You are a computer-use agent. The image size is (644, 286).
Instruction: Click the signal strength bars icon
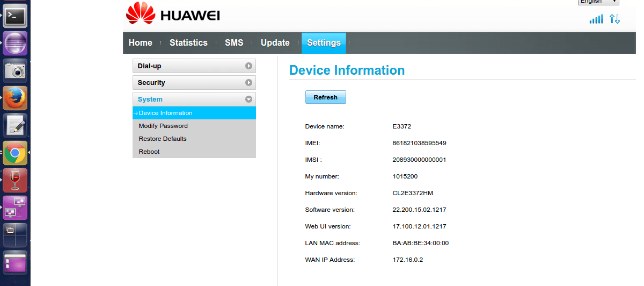596,19
